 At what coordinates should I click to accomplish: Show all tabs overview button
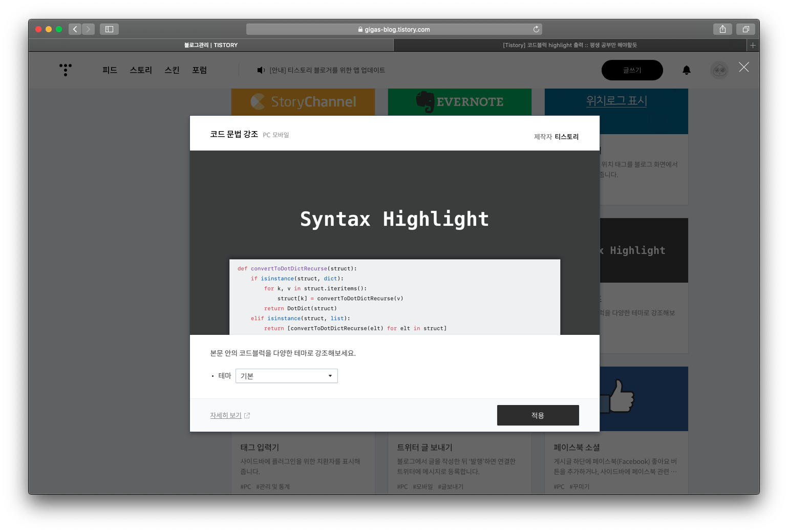[x=746, y=29]
